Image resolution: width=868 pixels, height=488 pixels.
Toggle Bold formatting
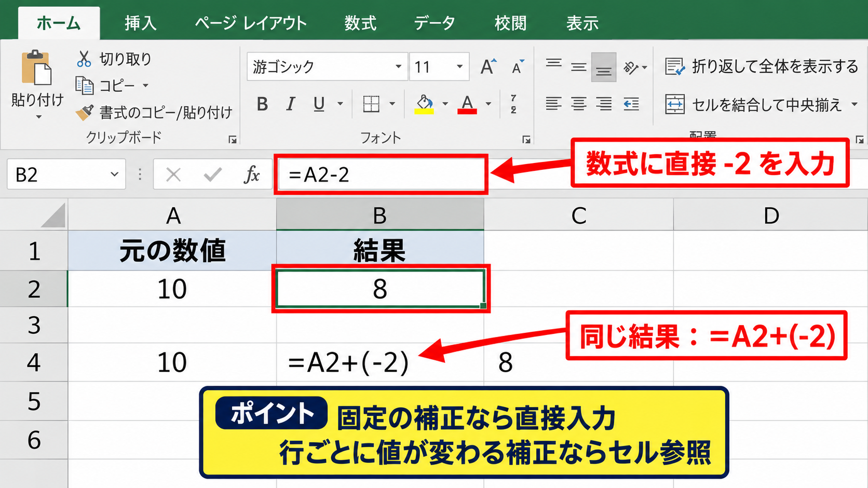pyautogui.click(x=262, y=104)
